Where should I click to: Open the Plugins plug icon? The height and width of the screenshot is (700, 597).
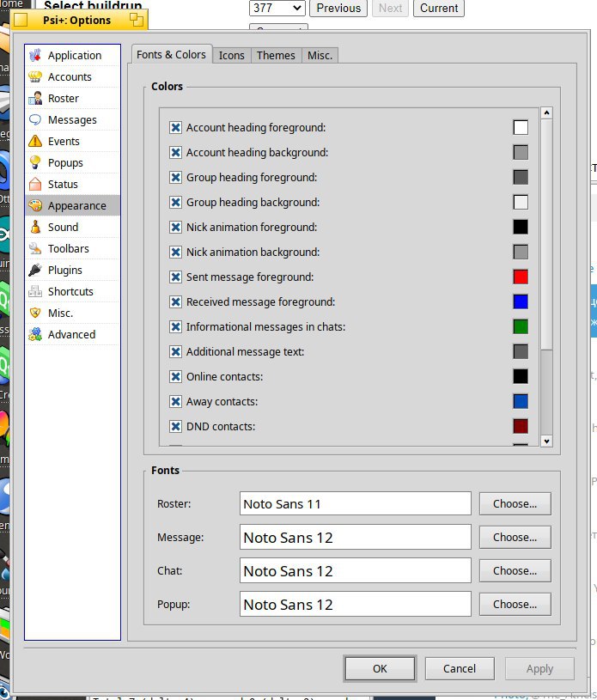[35, 270]
